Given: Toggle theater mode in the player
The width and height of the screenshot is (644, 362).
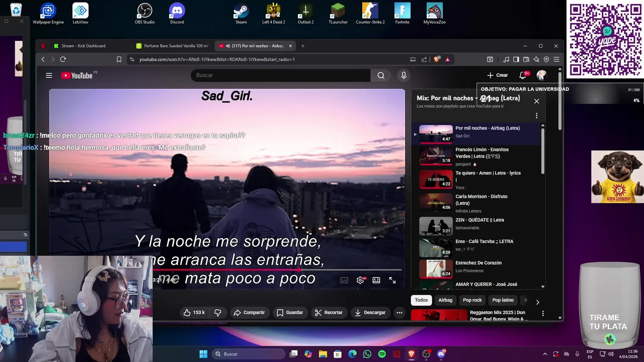Looking at the screenshot, I should (x=376, y=281).
